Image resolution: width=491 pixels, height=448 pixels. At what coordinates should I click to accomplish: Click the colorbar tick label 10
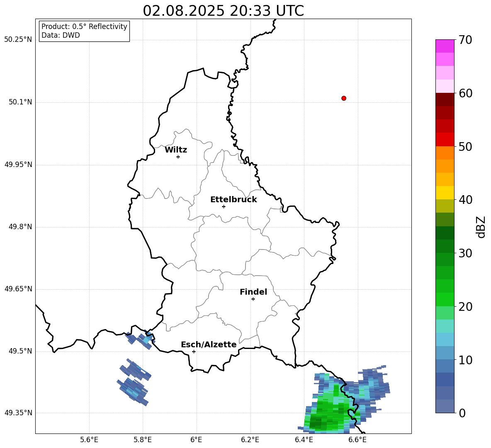[x=465, y=360]
